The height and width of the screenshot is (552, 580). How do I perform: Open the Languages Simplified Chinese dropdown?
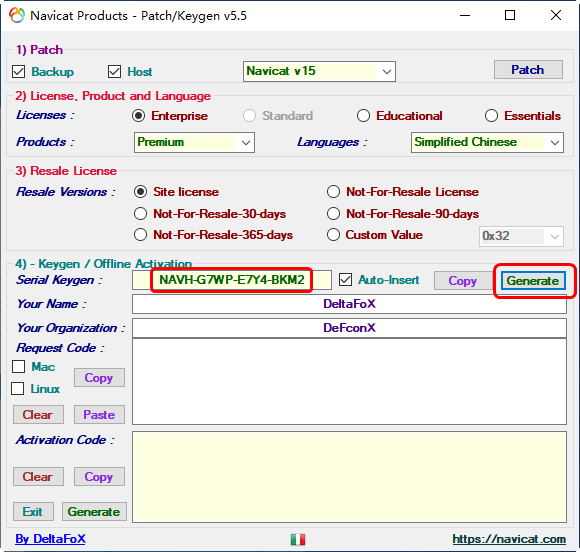point(487,142)
